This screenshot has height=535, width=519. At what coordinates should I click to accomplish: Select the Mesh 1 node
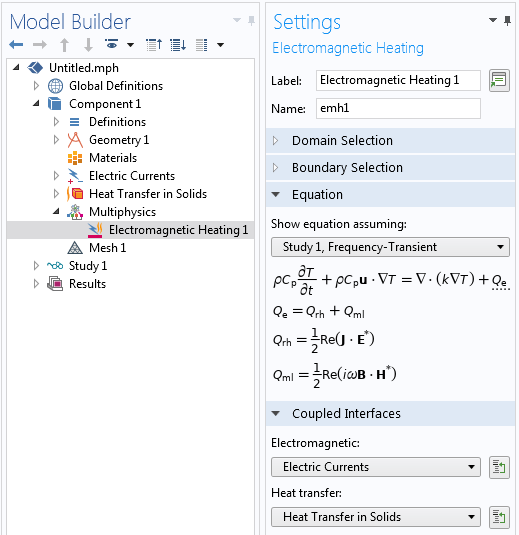click(107, 248)
